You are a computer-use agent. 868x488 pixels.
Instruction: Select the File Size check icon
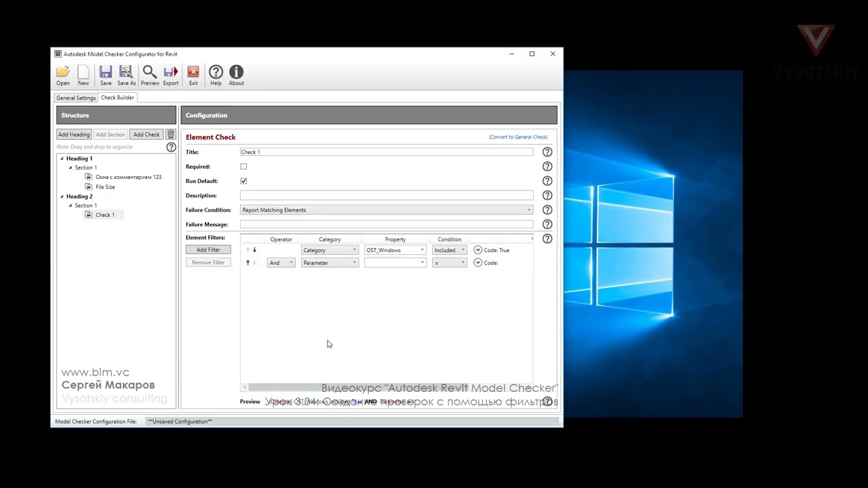[x=88, y=186]
